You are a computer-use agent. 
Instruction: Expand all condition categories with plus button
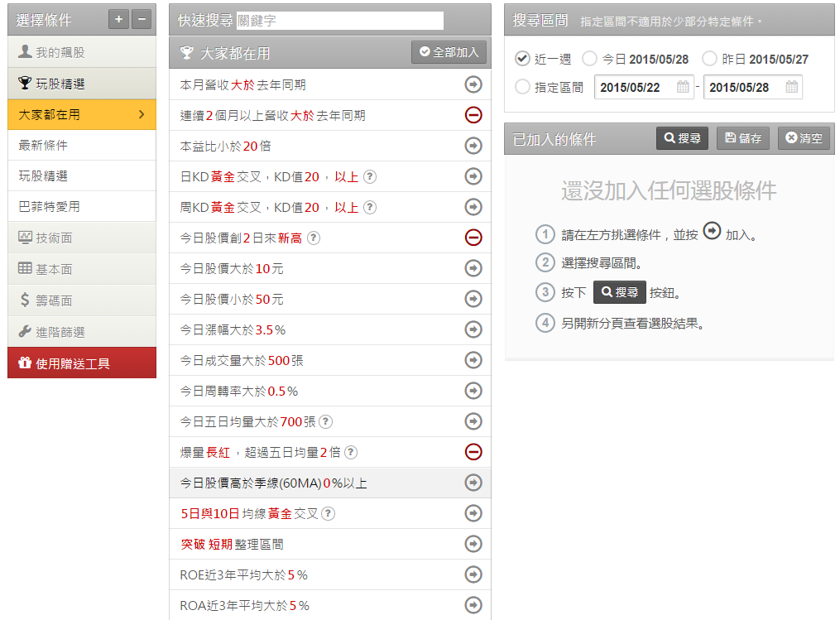tap(118, 19)
